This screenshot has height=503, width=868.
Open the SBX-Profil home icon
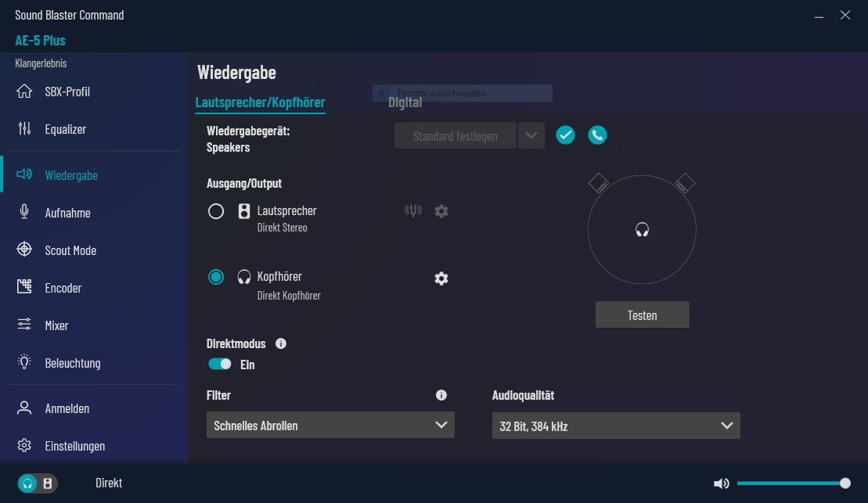(24, 91)
